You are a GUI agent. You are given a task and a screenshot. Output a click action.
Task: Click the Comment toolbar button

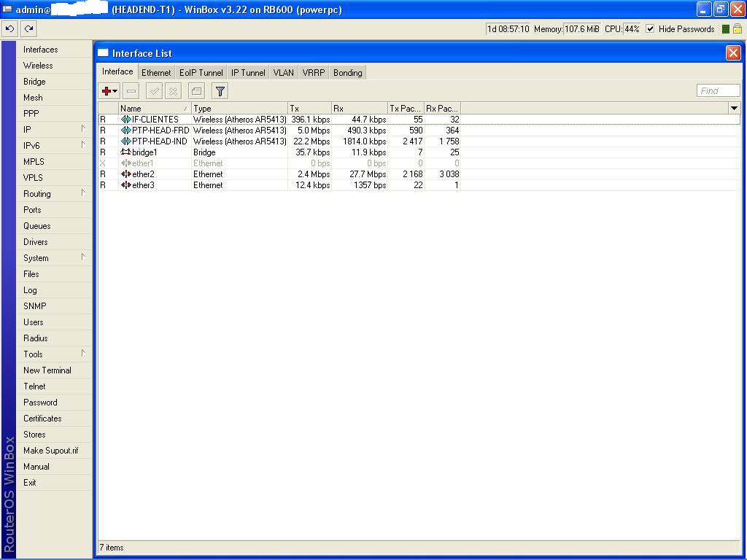click(196, 91)
